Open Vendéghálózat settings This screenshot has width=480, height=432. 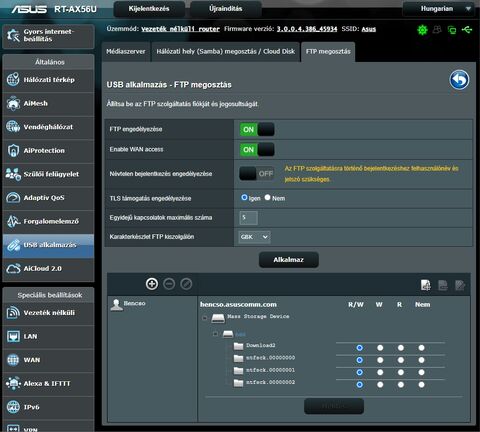click(x=48, y=127)
